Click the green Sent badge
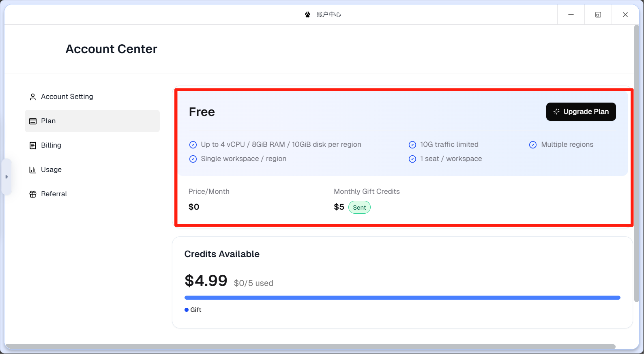This screenshot has height=354, width=644. tap(359, 208)
